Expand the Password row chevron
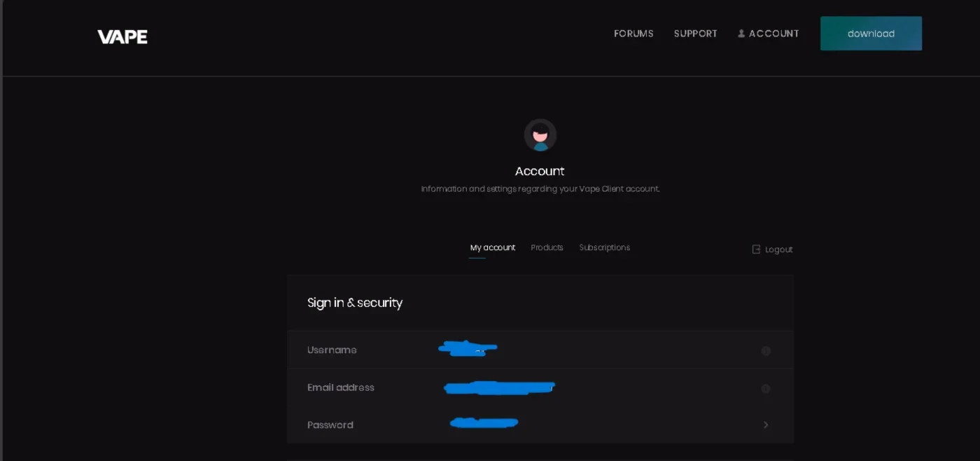 (766, 425)
